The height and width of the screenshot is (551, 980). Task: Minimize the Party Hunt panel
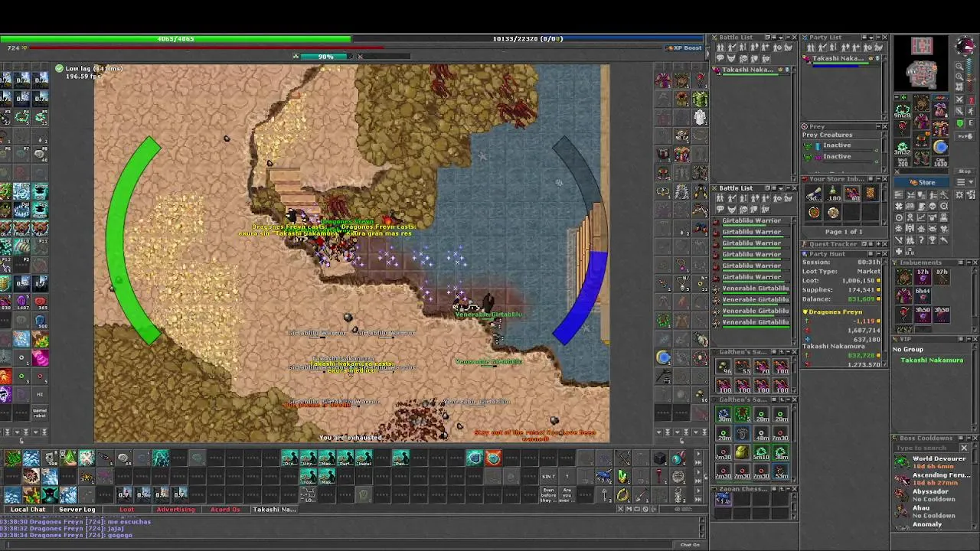pyautogui.click(x=878, y=254)
